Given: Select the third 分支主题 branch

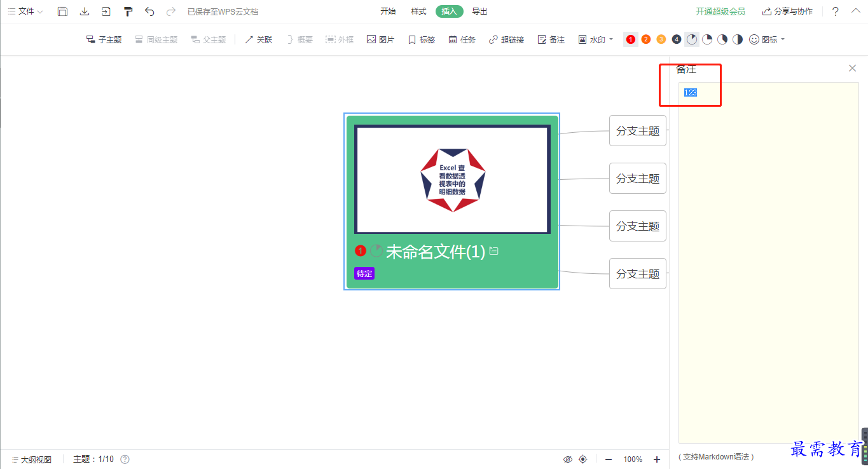Looking at the screenshot, I should (x=638, y=226).
